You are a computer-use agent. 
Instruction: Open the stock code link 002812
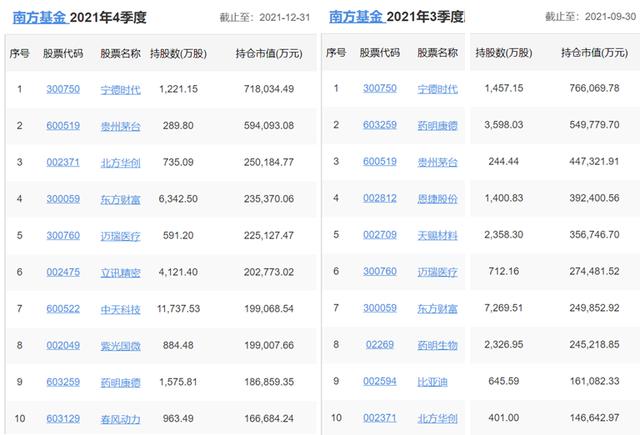(380, 198)
